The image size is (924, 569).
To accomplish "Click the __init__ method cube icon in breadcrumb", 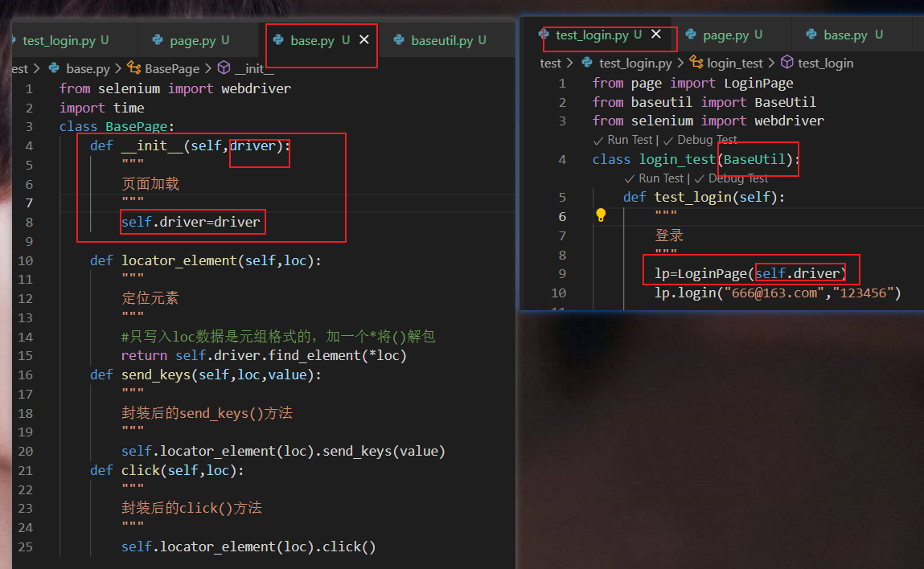I will pos(224,68).
